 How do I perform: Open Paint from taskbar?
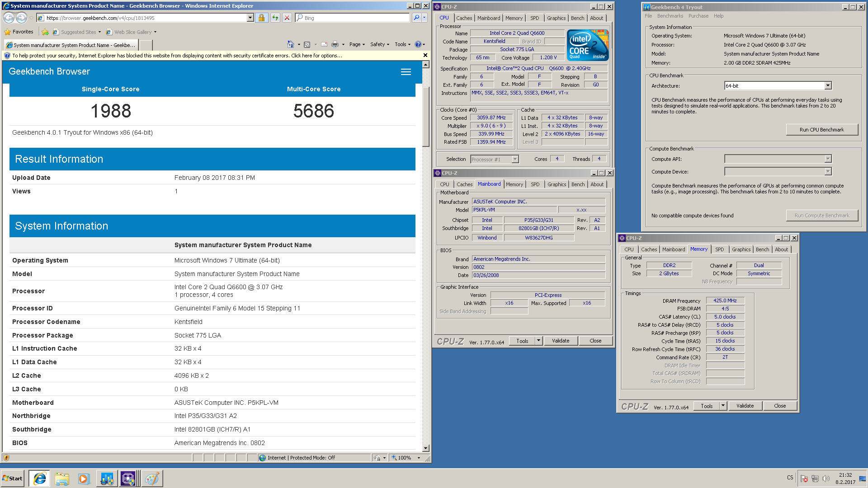[151, 479]
